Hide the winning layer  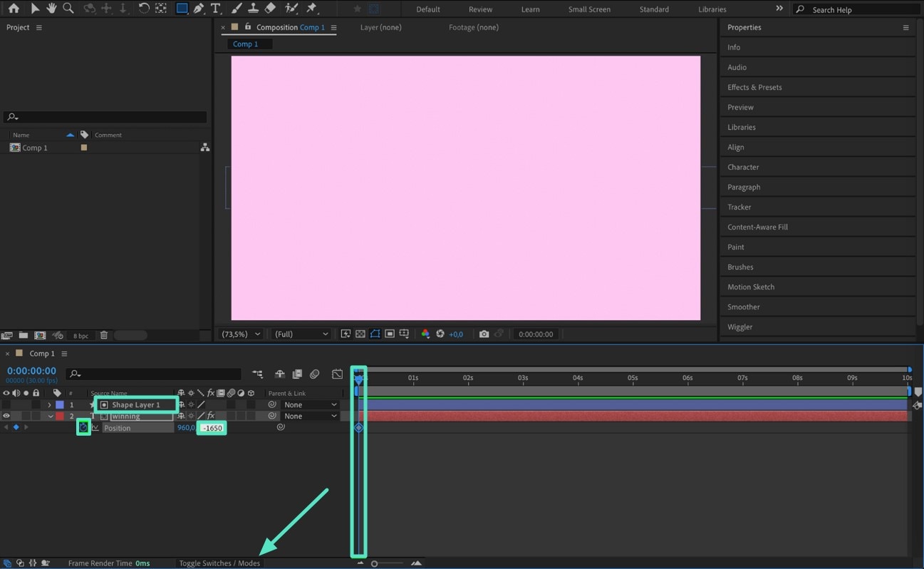[x=6, y=416]
